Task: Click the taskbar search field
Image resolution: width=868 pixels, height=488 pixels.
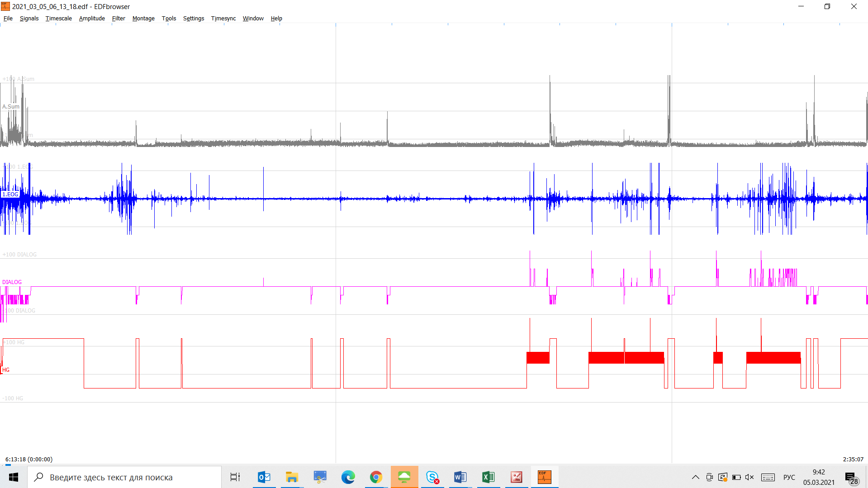Action: (x=124, y=477)
